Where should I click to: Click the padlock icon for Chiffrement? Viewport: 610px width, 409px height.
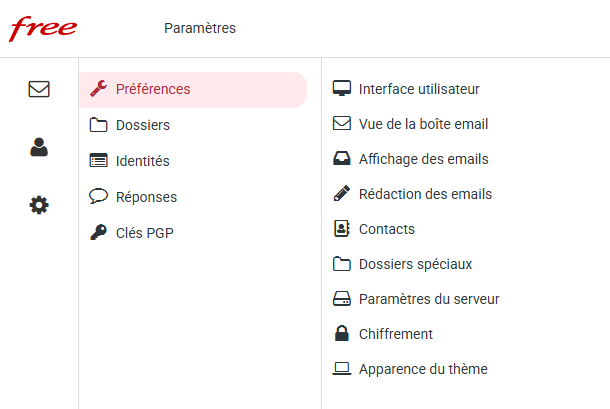341,334
